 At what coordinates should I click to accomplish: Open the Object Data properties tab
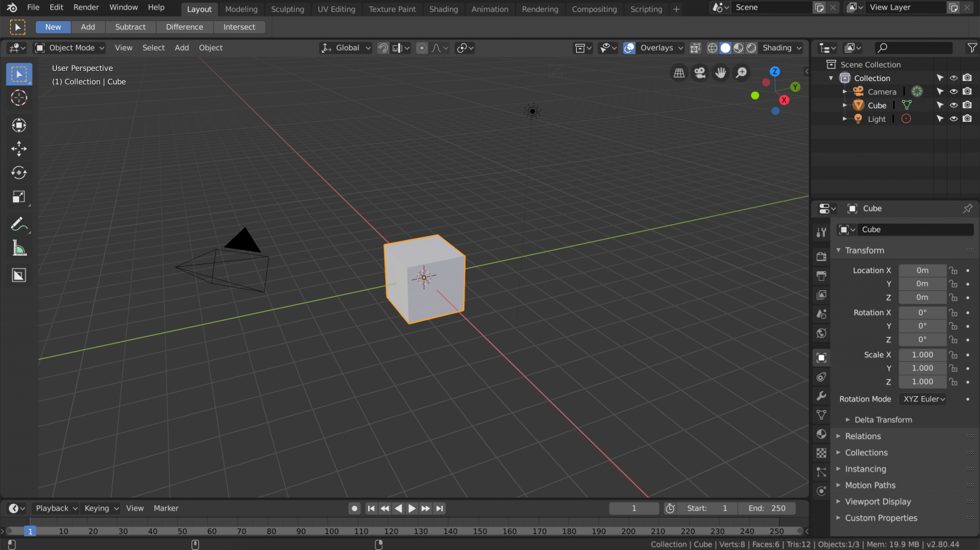coord(821,415)
